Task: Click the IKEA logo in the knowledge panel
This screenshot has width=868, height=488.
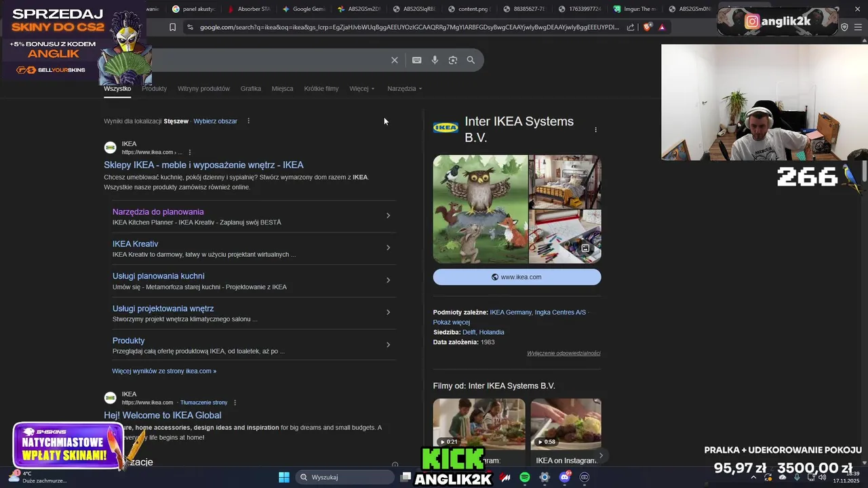Action: (x=446, y=127)
